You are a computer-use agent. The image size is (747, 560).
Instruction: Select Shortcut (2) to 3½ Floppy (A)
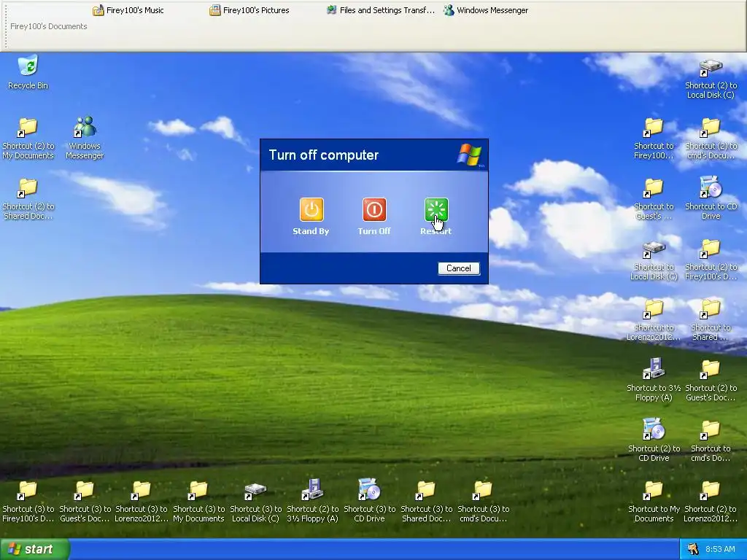[x=312, y=501]
